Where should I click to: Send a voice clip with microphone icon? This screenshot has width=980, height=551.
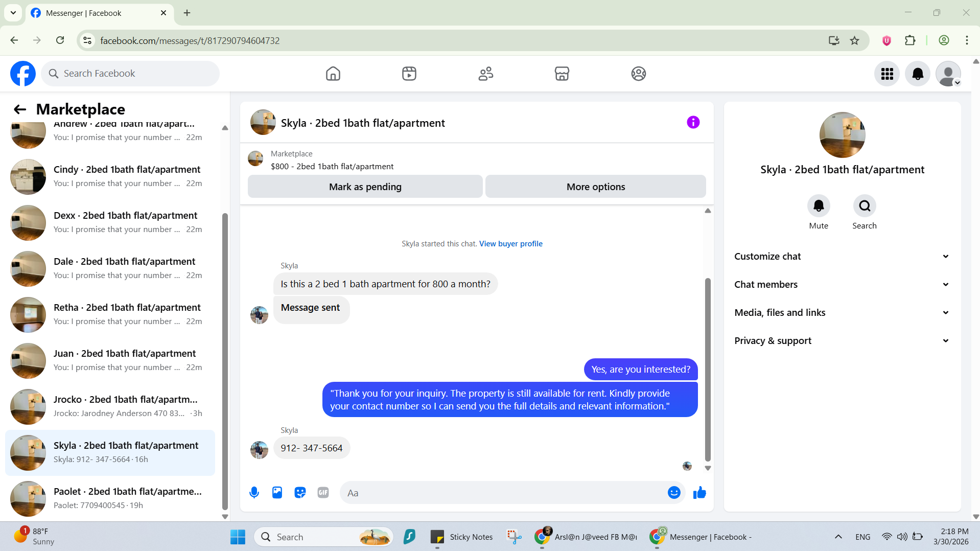click(x=254, y=493)
